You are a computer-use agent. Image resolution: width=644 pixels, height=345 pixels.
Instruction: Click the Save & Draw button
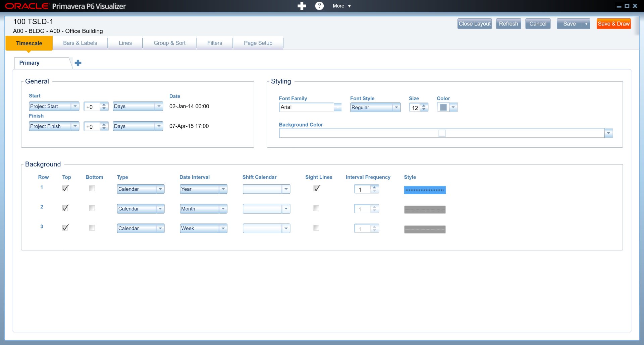(x=613, y=24)
